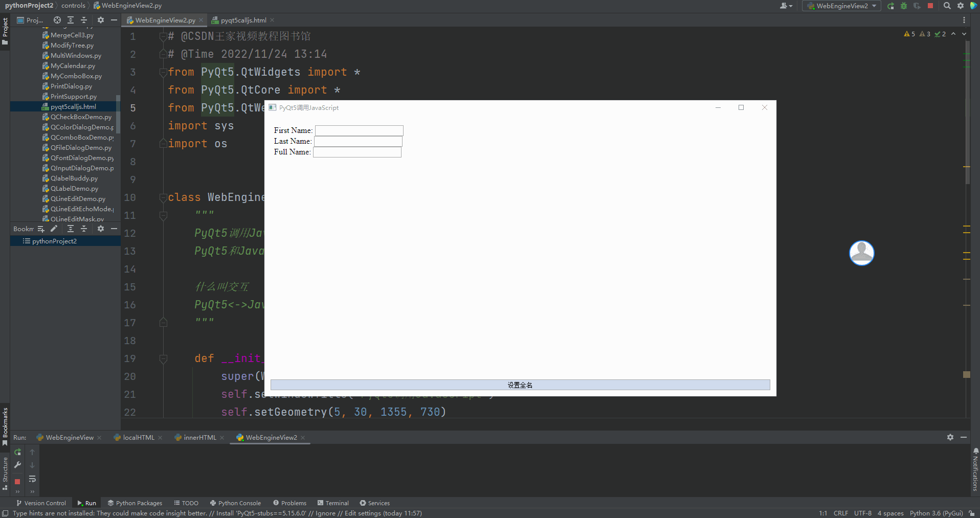Go to next highlighted error arrow
Screen dimensions: 980x518
(x=964, y=34)
